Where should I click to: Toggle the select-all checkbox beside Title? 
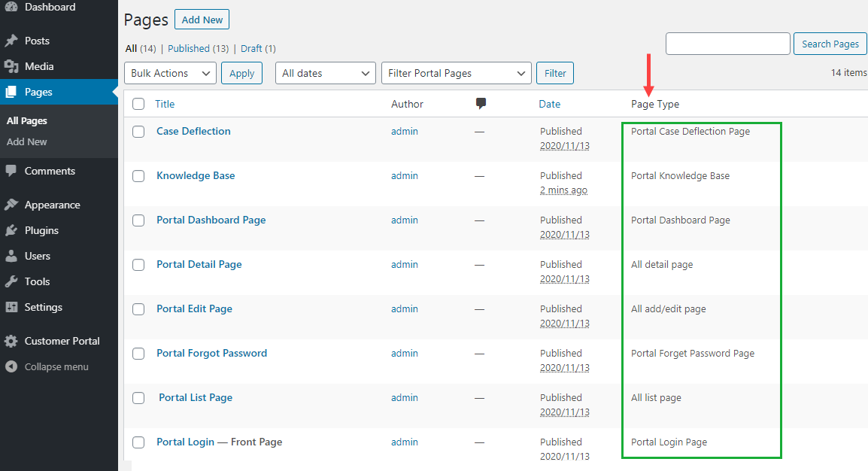point(138,104)
